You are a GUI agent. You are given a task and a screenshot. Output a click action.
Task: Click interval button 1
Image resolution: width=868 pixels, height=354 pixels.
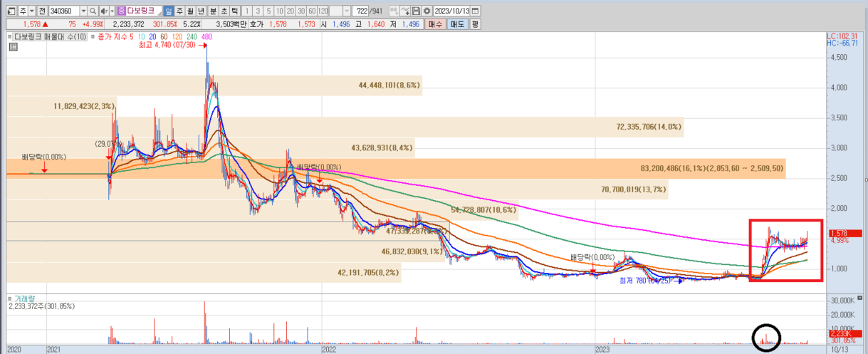(246, 11)
